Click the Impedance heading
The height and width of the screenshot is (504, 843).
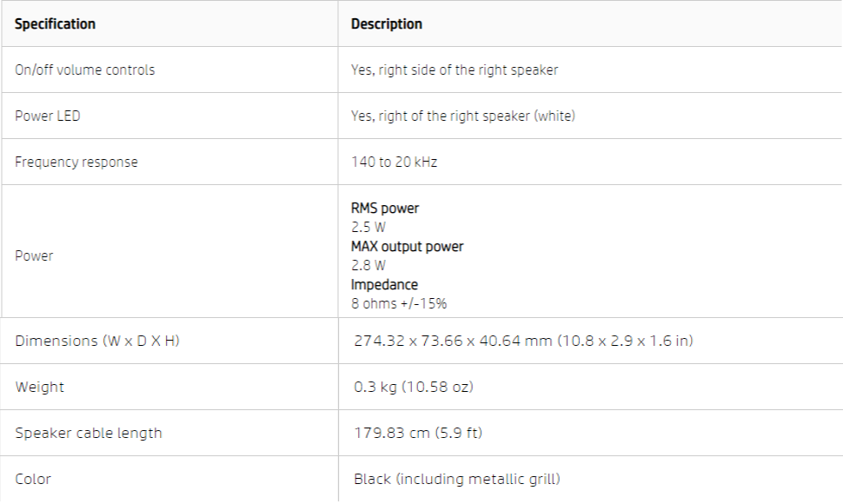pyautogui.click(x=384, y=285)
